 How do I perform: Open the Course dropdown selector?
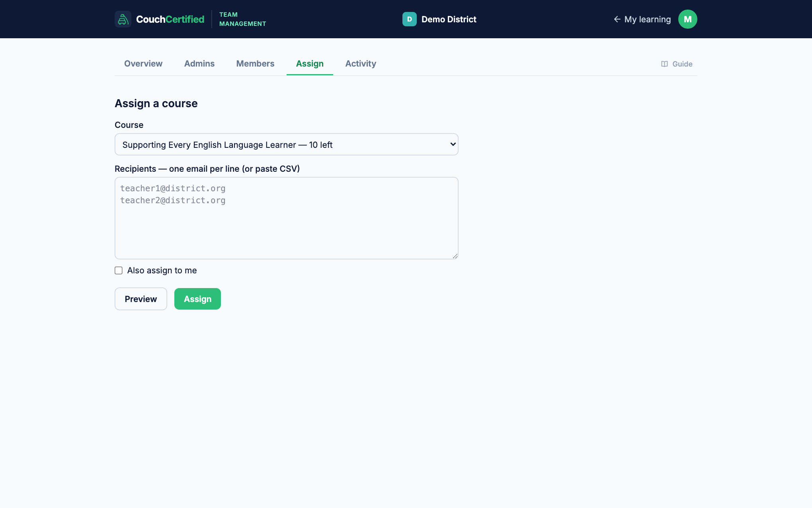pos(287,144)
